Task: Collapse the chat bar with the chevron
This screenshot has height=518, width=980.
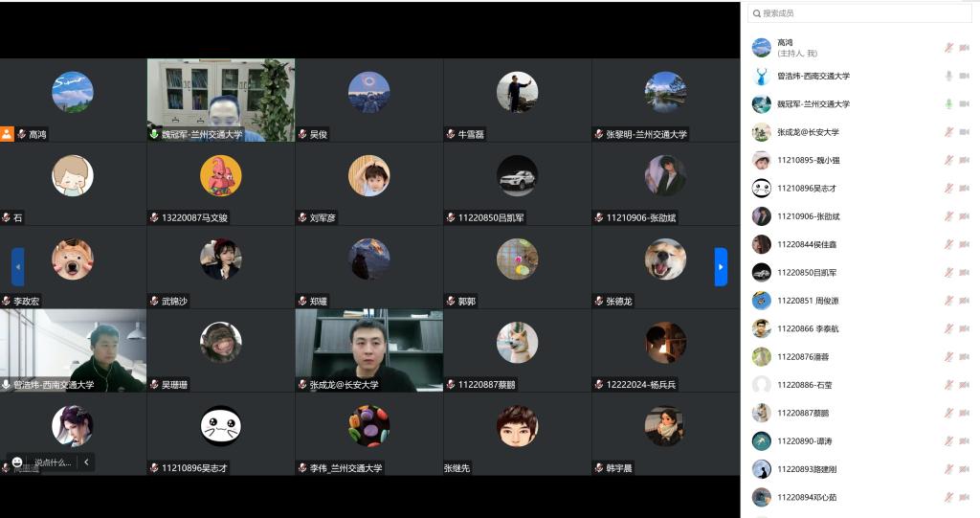Action: point(86,462)
